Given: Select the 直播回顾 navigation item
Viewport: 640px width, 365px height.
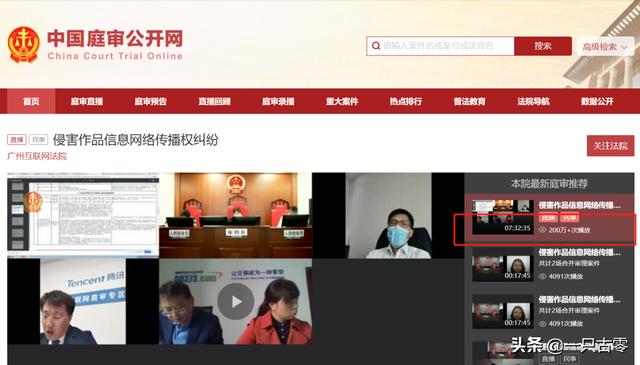Looking at the screenshot, I should click(x=215, y=101).
